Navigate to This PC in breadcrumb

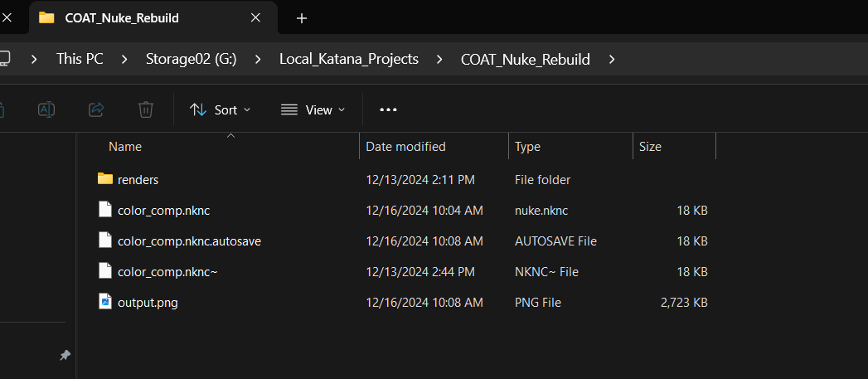click(x=80, y=59)
